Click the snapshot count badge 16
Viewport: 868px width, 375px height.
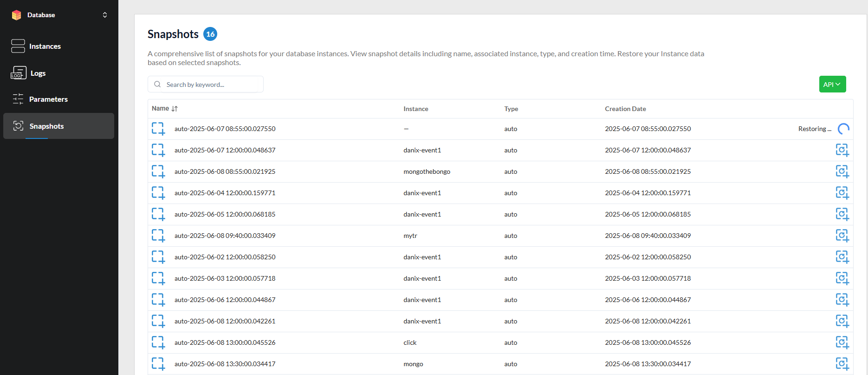[x=210, y=34]
